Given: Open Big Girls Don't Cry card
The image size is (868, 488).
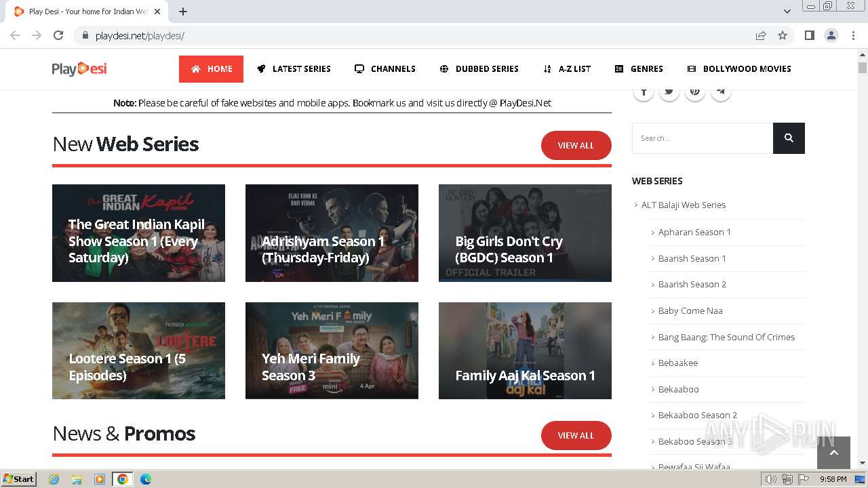Looking at the screenshot, I should [x=525, y=233].
